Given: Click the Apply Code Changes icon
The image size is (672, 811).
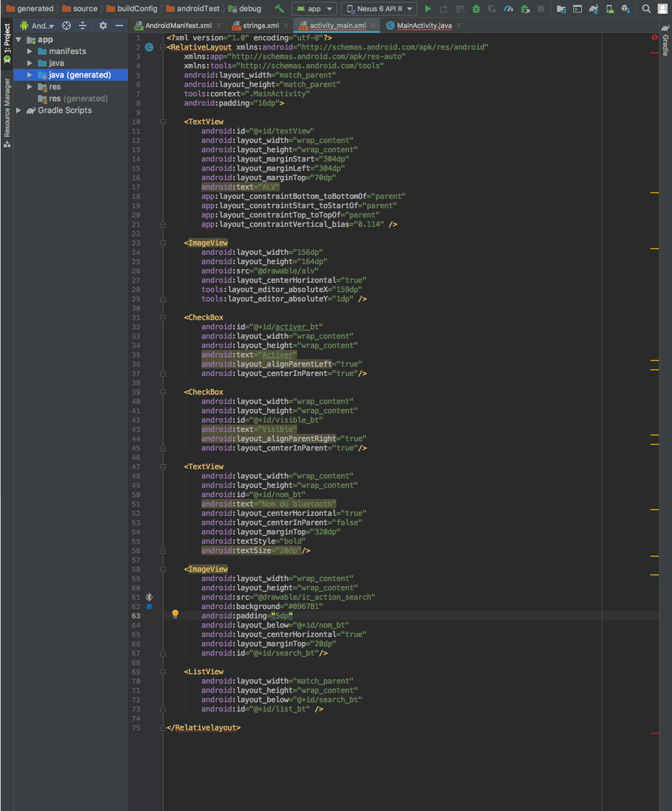Looking at the screenshot, I should pos(460,9).
